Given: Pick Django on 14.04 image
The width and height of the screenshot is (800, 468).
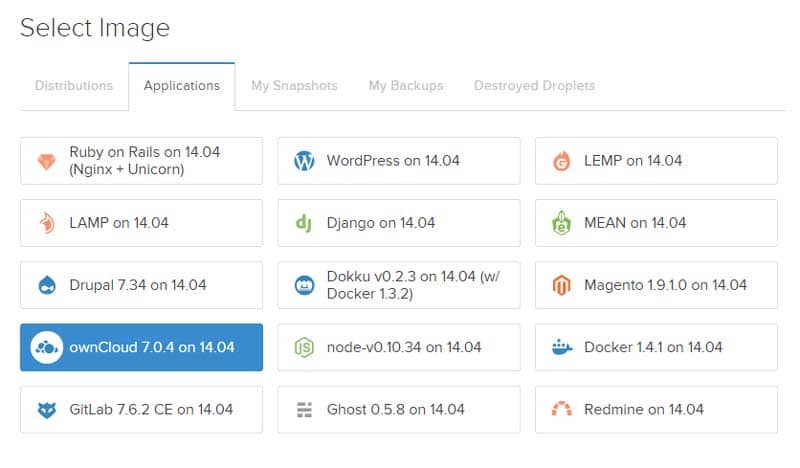Looking at the screenshot, I should click(x=399, y=223).
